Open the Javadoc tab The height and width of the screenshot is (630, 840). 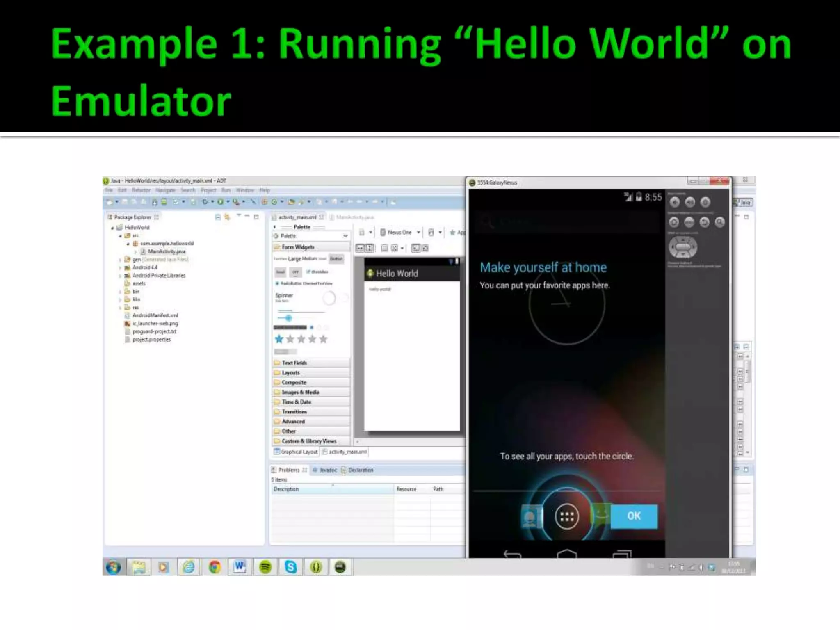[328, 470]
